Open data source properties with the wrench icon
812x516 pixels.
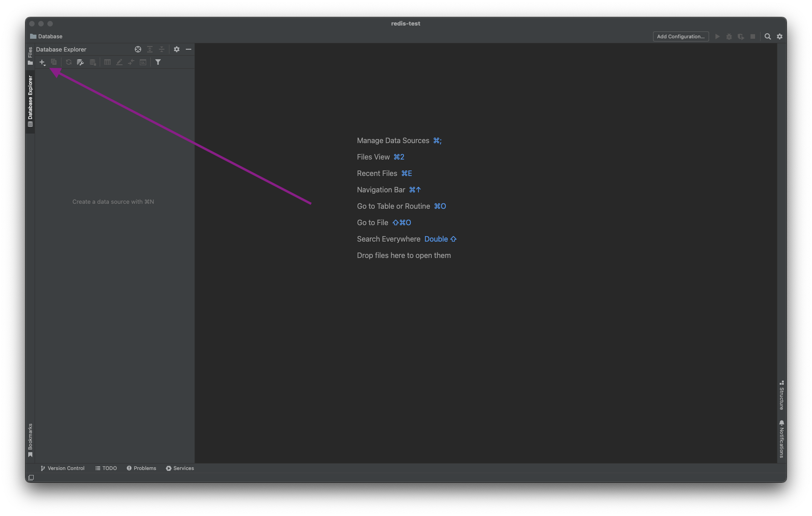tap(80, 62)
